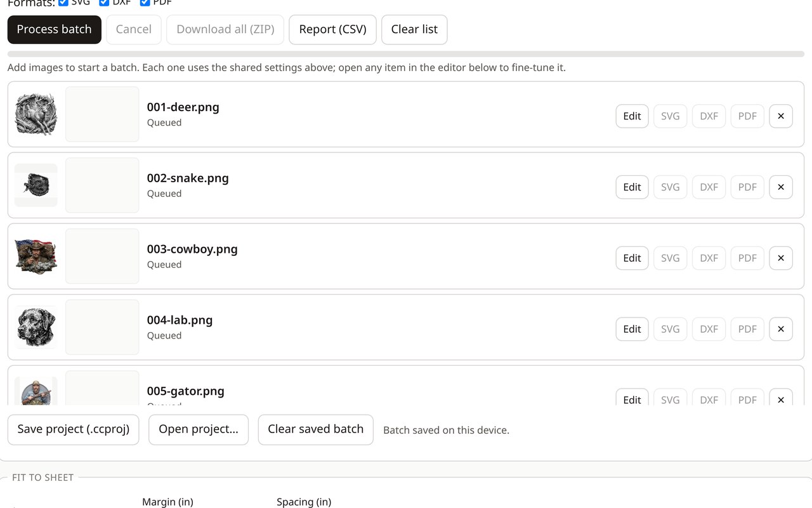This screenshot has height=508, width=812.
Task: Click the Clear list button
Action: click(x=414, y=30)
